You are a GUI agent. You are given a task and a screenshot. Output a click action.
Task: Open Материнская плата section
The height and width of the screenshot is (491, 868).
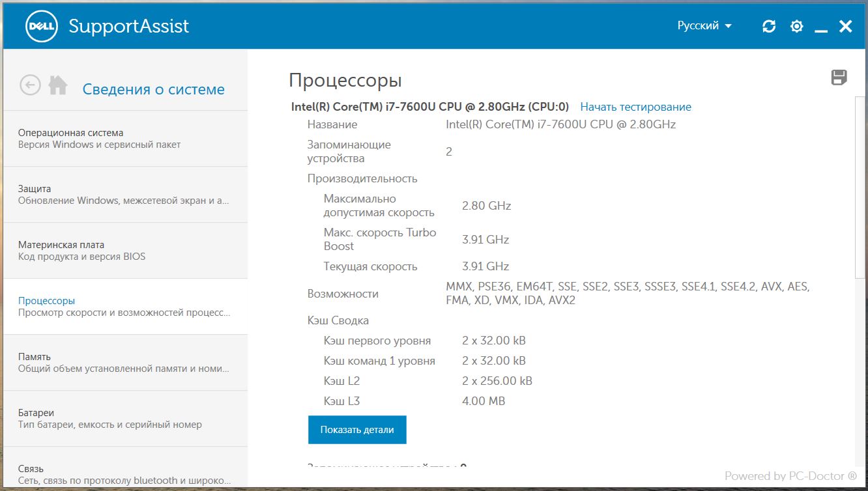tap(125, 250)
